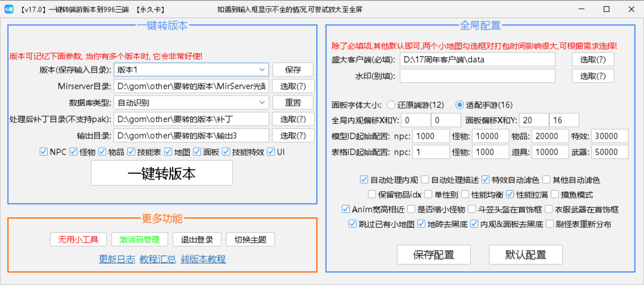Check the 自动处理描述 option
The image size is (644, 285).
point(425,180)
